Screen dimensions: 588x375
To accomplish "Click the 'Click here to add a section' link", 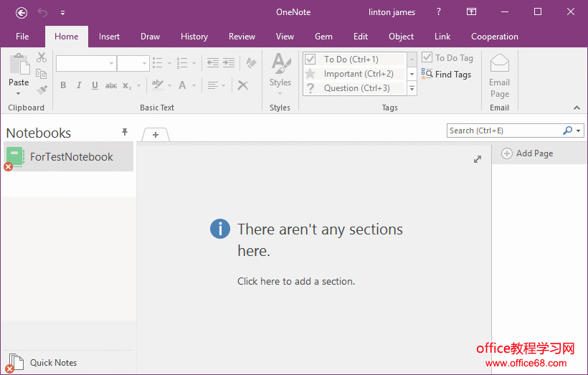I will 296,281.
